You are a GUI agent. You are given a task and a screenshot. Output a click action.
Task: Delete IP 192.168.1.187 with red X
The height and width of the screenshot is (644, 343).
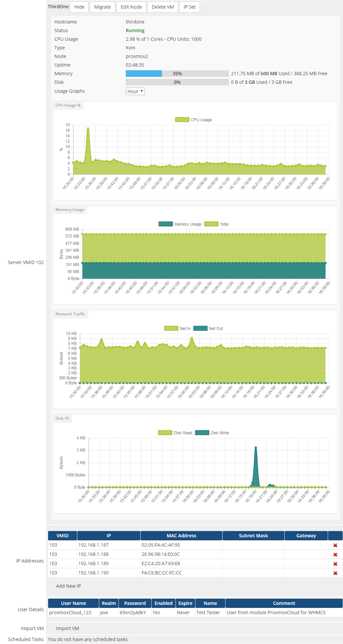(335, 545)
